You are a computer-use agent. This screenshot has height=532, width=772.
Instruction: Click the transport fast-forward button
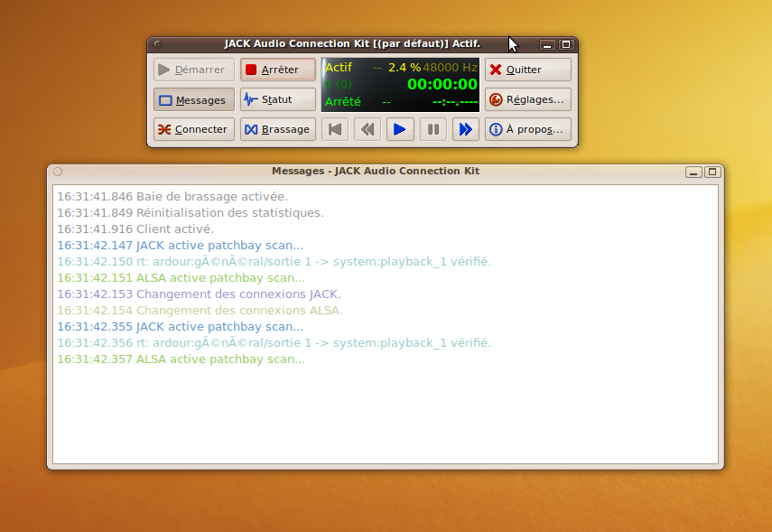point(465,129)
